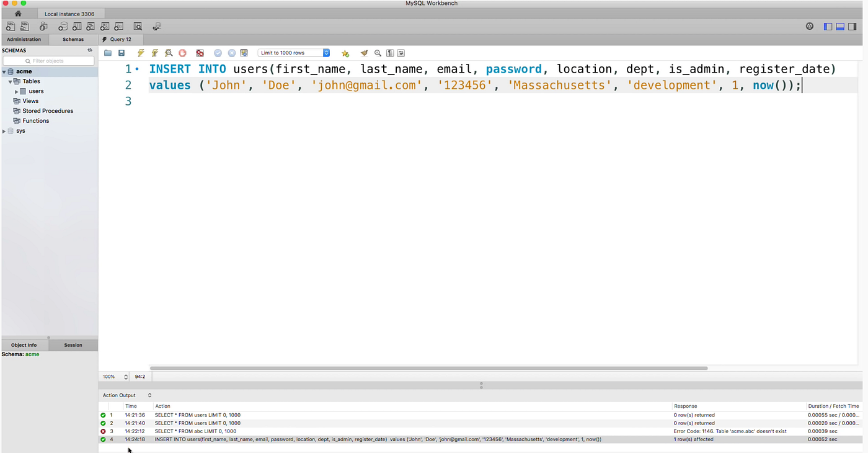Collapse the acme schema in the sidebar
The width and height of the screenshot is (868, 453).
pyautogui.click(x=4, y=71)
